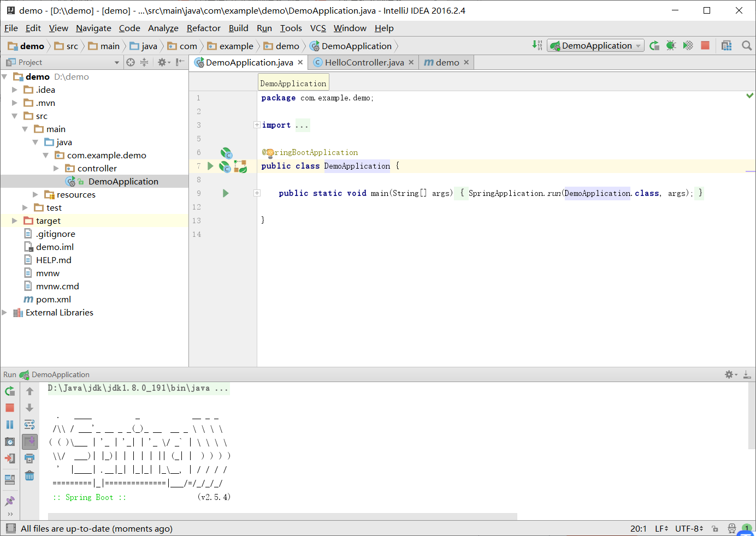Expand External Libraries node
The height and width of the screenshot is (536, 756).
(x=4, y=312)
